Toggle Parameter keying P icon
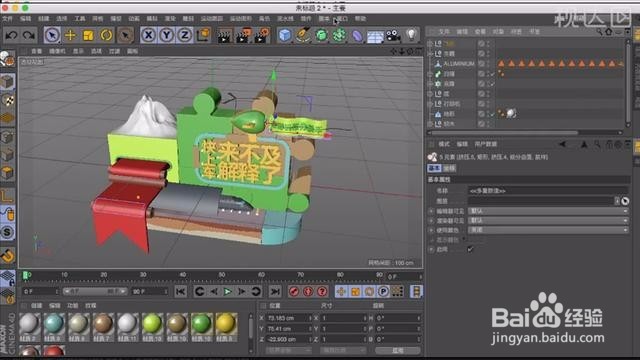This screenshot has height=360, width=640. coord(383,291)
